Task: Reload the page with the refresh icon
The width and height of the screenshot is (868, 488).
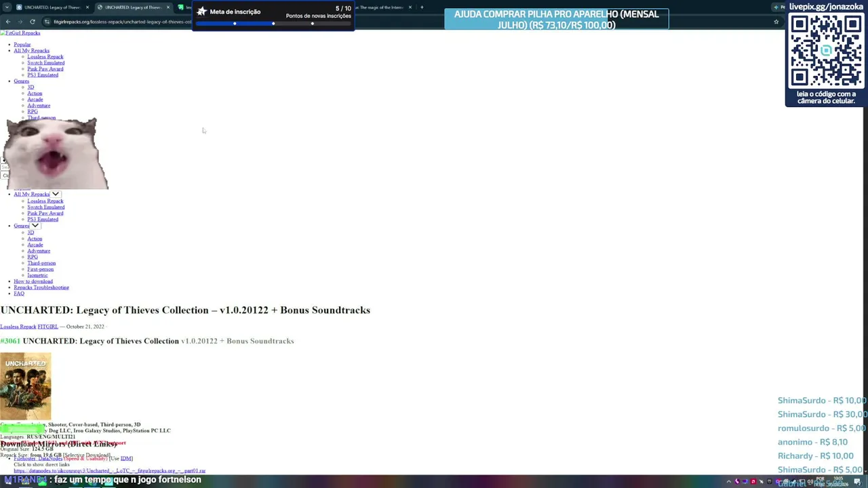Action: (x=32, y=22)
